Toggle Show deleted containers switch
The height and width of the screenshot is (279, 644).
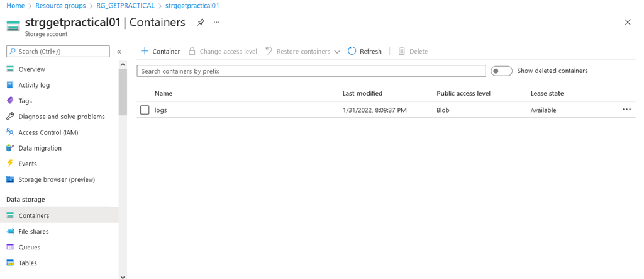(x=501, y=71)
